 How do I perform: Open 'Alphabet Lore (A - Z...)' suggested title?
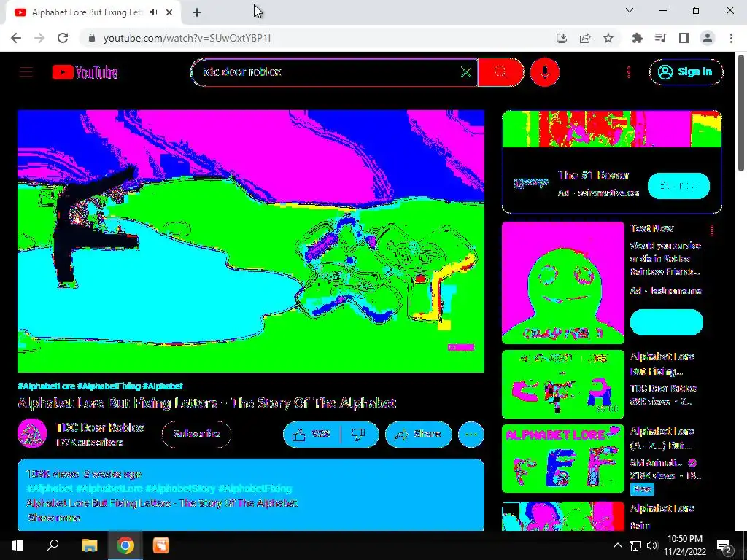pyautogui.click(x=662, y=437)
